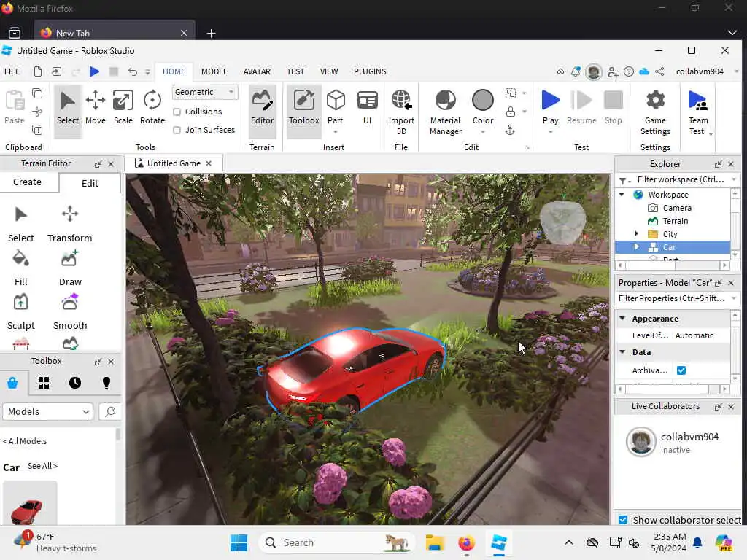The image size is (747, 560).
Task: Switch Terrain Editor to Create tab
Action: pos(27,182)
